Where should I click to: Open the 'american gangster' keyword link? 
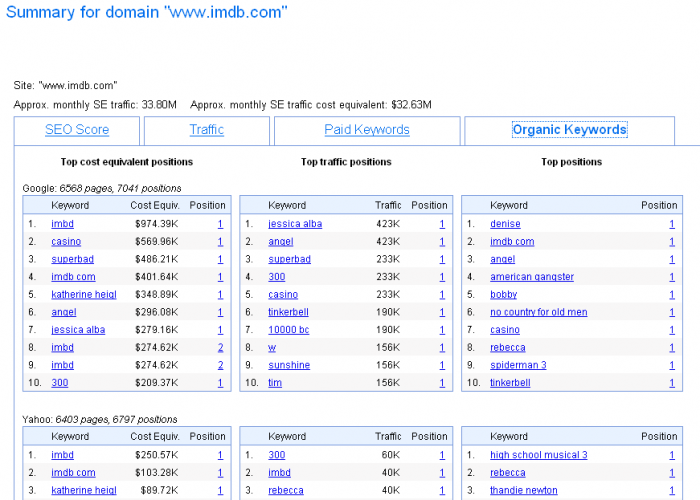click(x=532, y=277)
